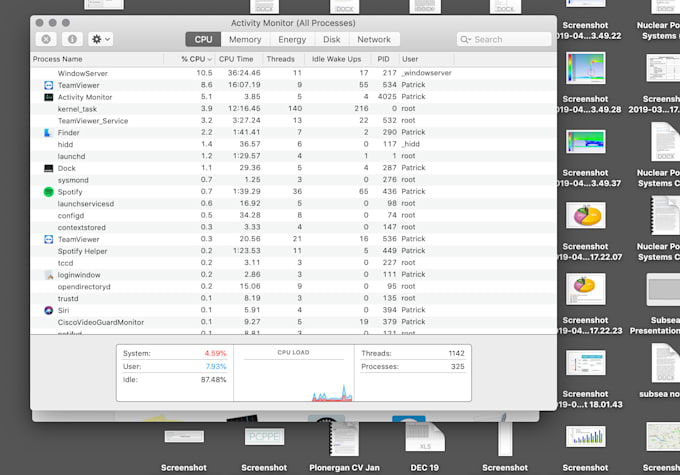Select the configd process row
This screenshot has width=680, height=475.
pyautogui.click(x=294, y=215)
